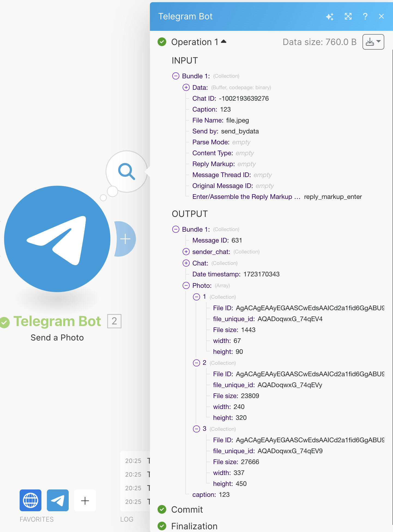Click the FAVORITES label
The width and height of the screenshot is (393, 532).
coord(37,519)
